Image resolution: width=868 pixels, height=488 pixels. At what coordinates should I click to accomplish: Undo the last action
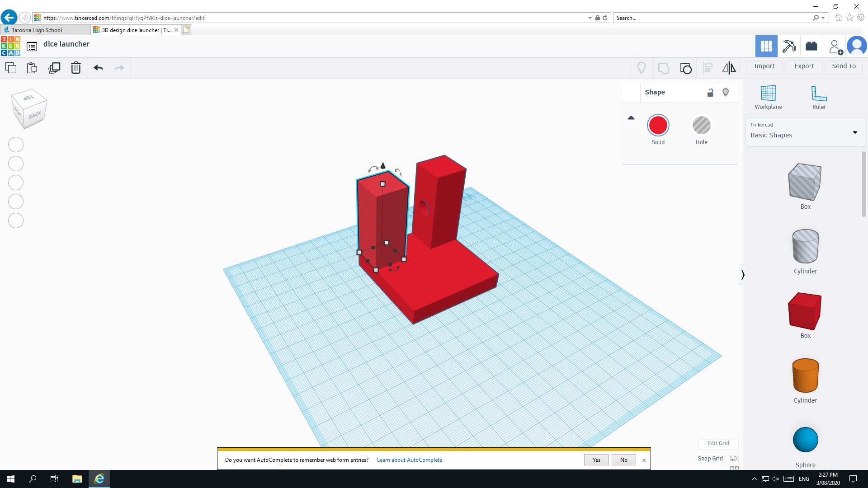coord(99,68)
